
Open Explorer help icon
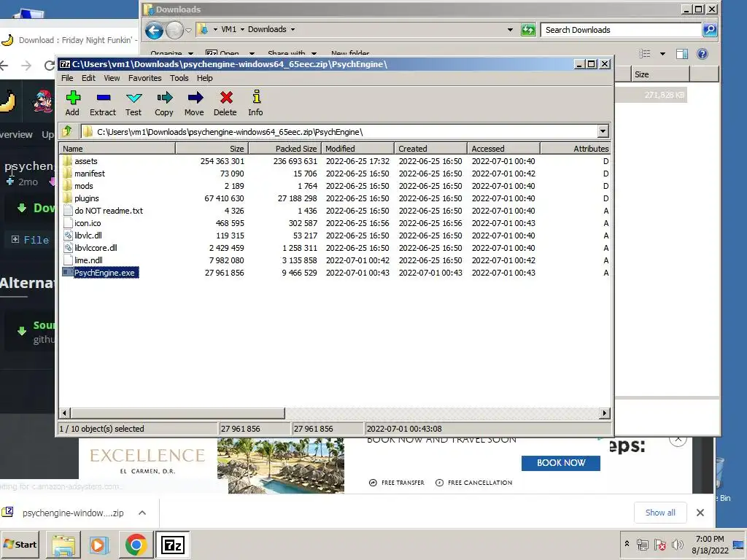[x=703, y=54]
